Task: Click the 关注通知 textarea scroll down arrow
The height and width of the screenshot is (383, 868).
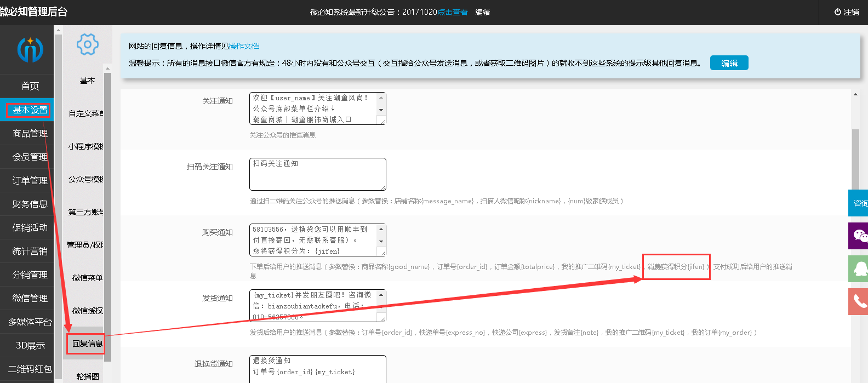Action: [x=381, y=110]
